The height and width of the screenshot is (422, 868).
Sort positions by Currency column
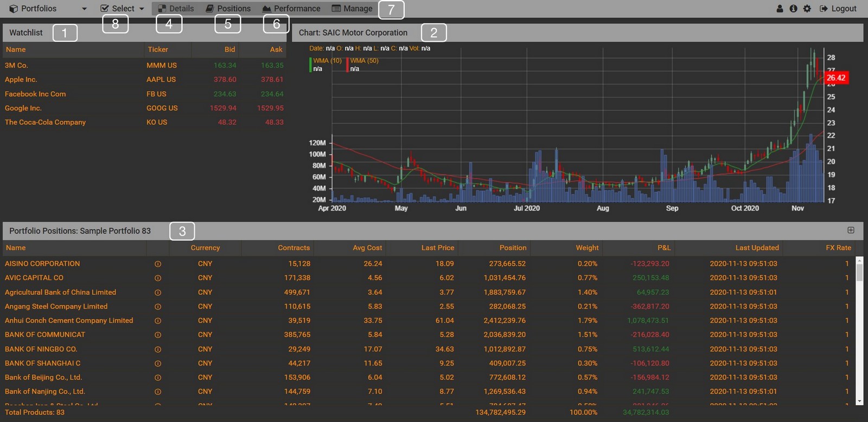[205, 248]
